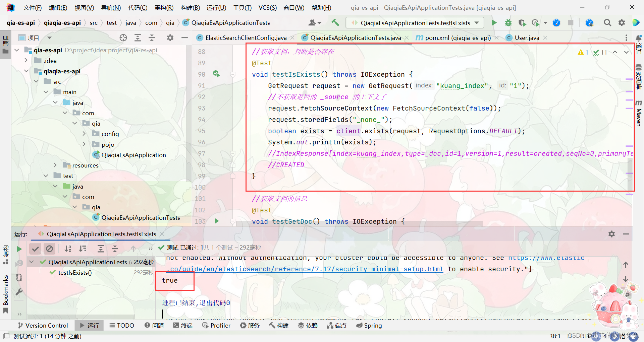Image resolution: width=644 pixels, height=342 pixels.
Task: Open the 构建(B) menu
Action: pyautogui.click(x=190, y=7)
